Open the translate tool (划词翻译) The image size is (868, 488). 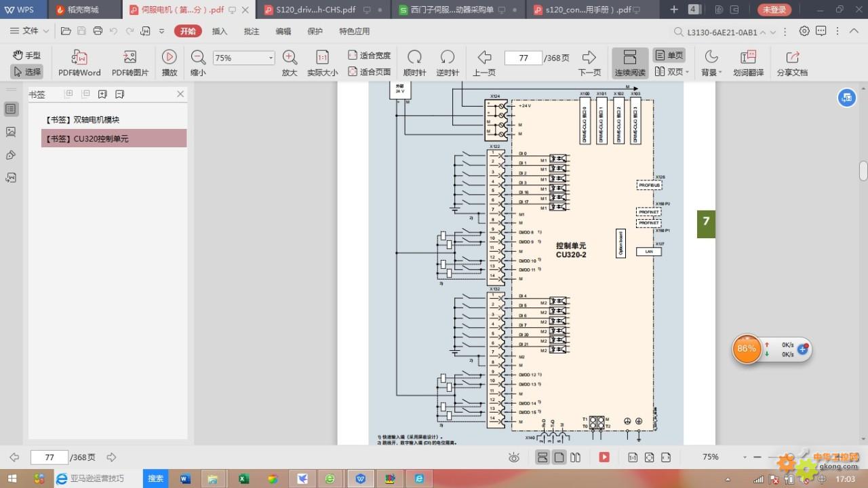(748, 63)
